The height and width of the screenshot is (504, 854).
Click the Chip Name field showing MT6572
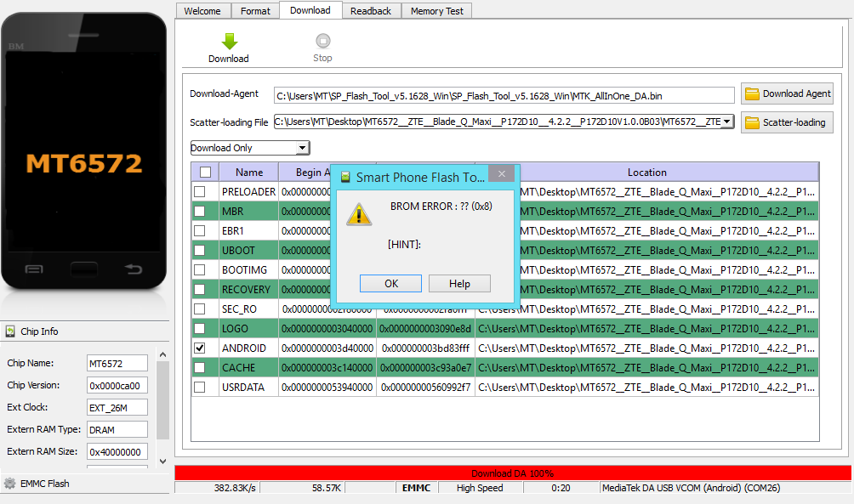[117, 364]
